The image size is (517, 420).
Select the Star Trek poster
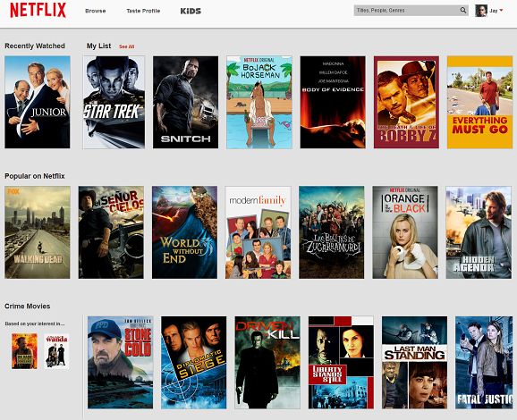click(114, 102)
